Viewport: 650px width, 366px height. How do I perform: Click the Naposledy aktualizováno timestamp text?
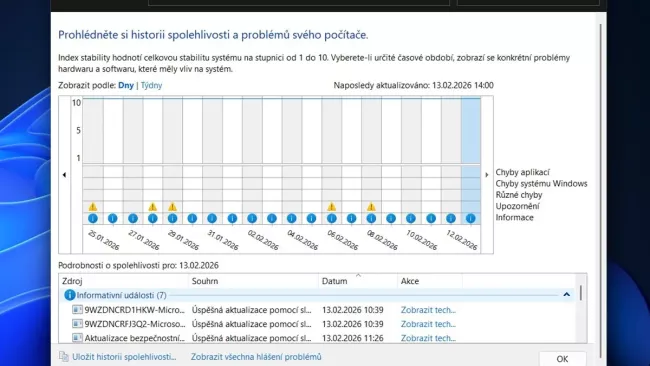point(414,85)
